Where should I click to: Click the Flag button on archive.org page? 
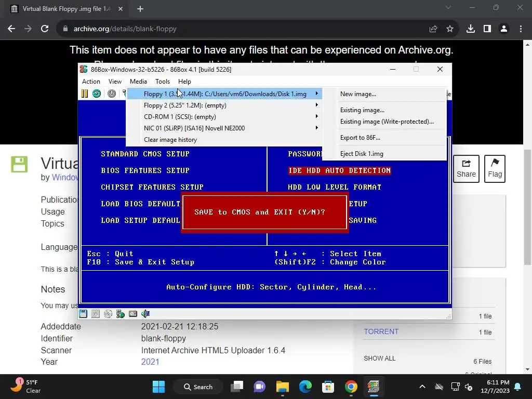(495, 169)
